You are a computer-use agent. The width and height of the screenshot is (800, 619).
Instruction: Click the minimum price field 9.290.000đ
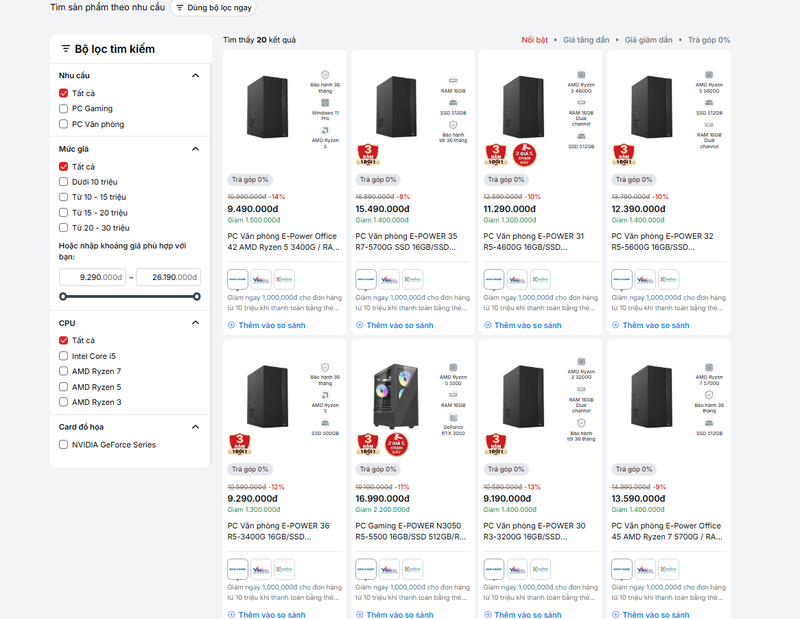pyautogui.click(x=92, y=277)
